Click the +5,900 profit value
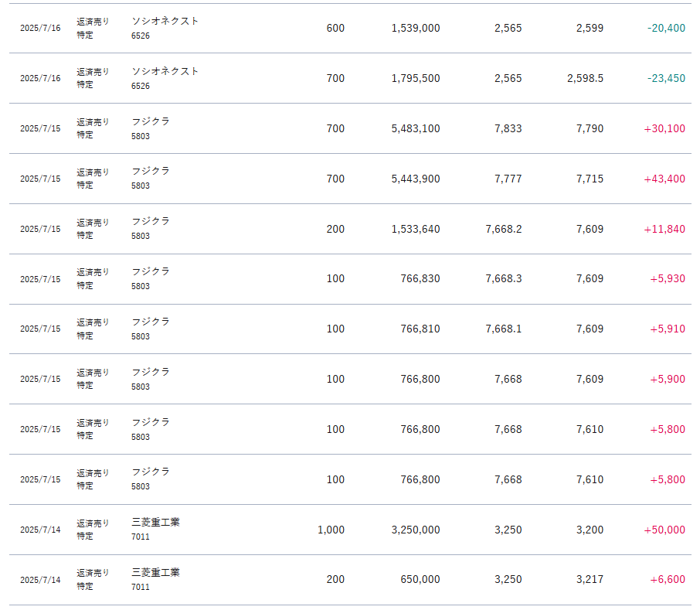 point(667,379)
